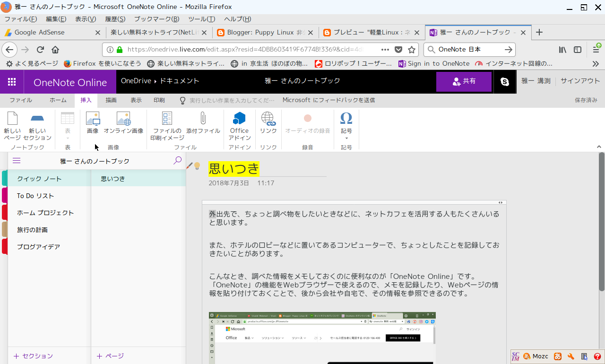Toggle the navigation pane hamburger icon

[x=17, y=161]
